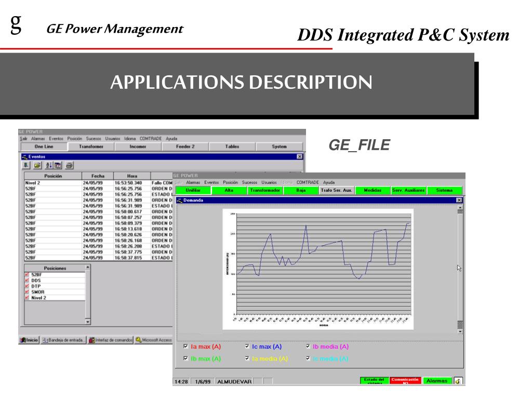This screenshot has width=532, height=399.
Task: Open the COMTRADE menu in the front window
Action: coord(308,182)
